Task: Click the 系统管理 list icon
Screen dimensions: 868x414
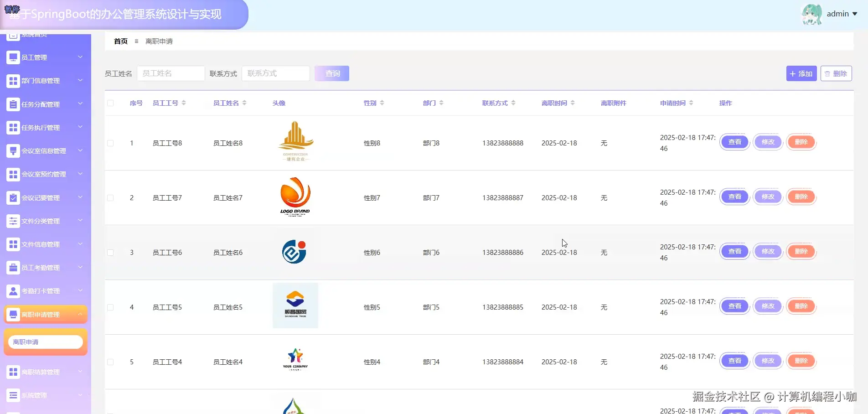Action: (x=13, y=395)
